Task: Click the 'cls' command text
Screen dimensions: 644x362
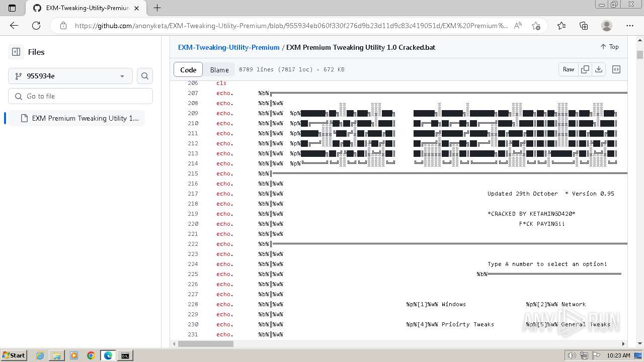Action: coord(221,83)
